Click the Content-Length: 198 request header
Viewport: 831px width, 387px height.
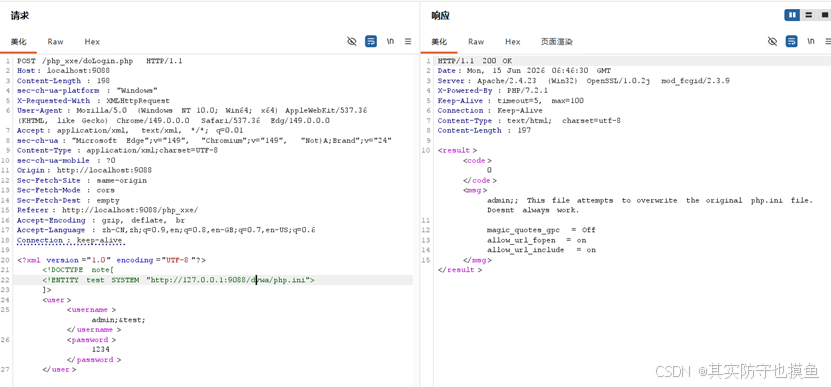(x=64, y=81)
